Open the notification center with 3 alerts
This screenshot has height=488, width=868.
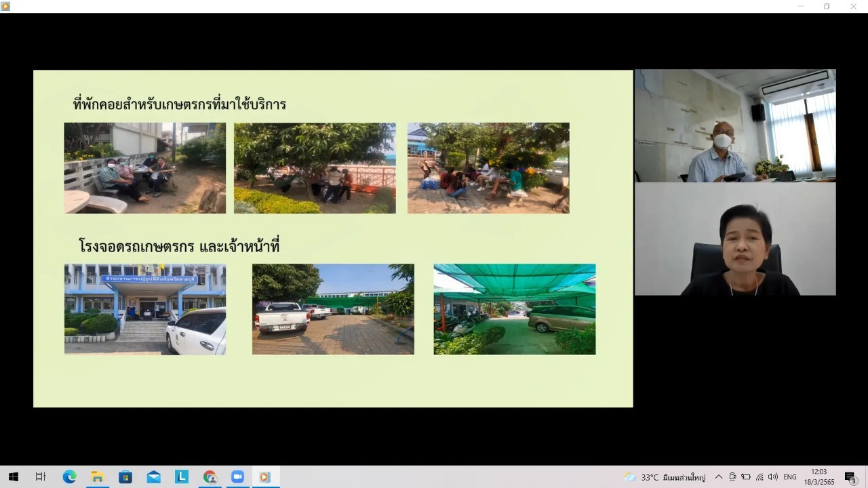(x=850, y=477)
